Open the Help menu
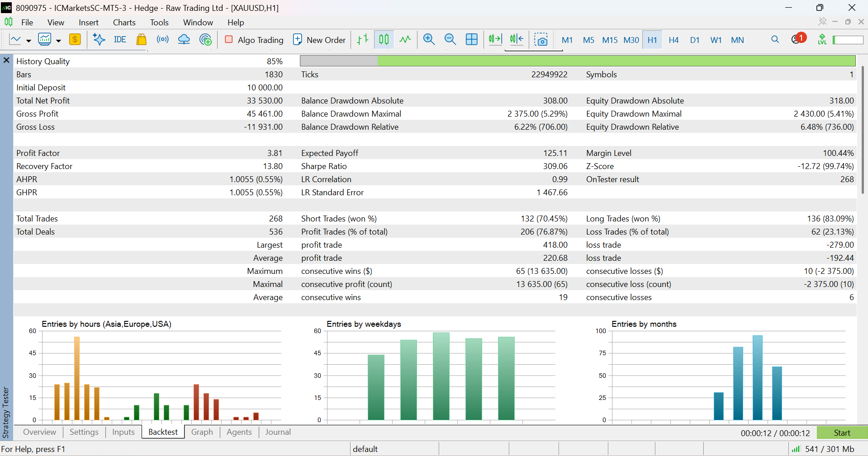 click(236, 22)
